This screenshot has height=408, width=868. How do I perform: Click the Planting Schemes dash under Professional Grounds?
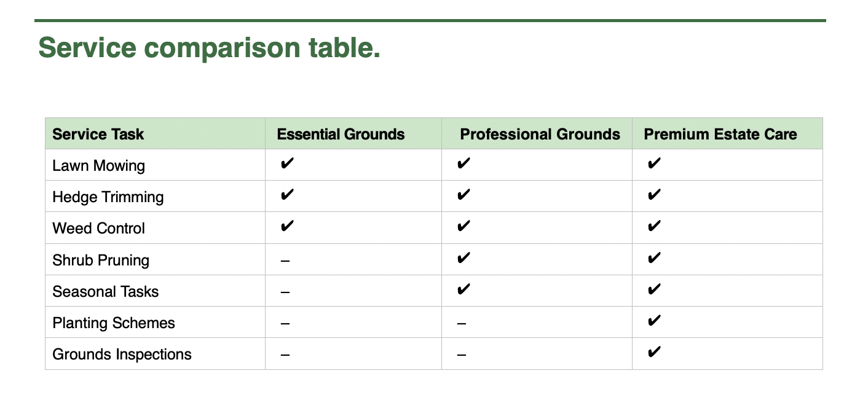tap(462, 323)
